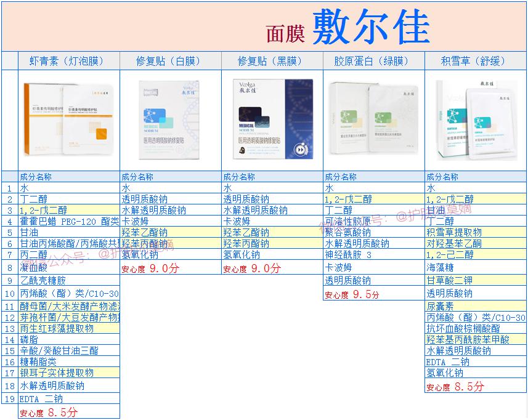Select the 可溶性胶原 cell

coord(374,221)
